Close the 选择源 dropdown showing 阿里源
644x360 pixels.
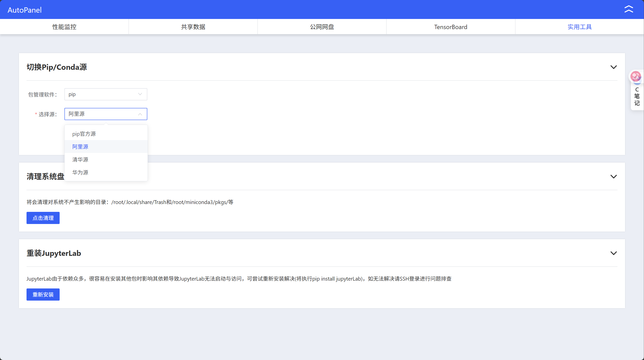click(106, 114)
